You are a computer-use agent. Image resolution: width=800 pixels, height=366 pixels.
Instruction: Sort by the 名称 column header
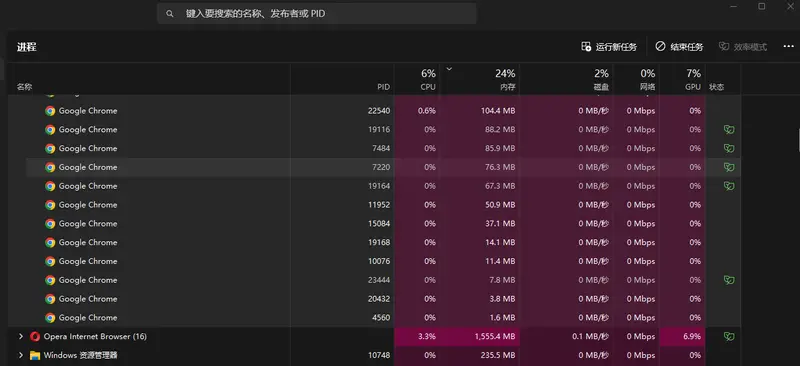pos(24,87)
